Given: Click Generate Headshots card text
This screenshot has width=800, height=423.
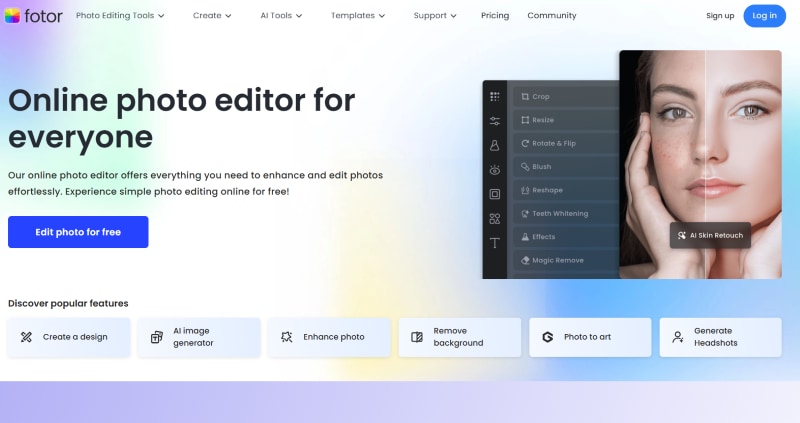Looking at the screenshot, I should pos(716,337).
